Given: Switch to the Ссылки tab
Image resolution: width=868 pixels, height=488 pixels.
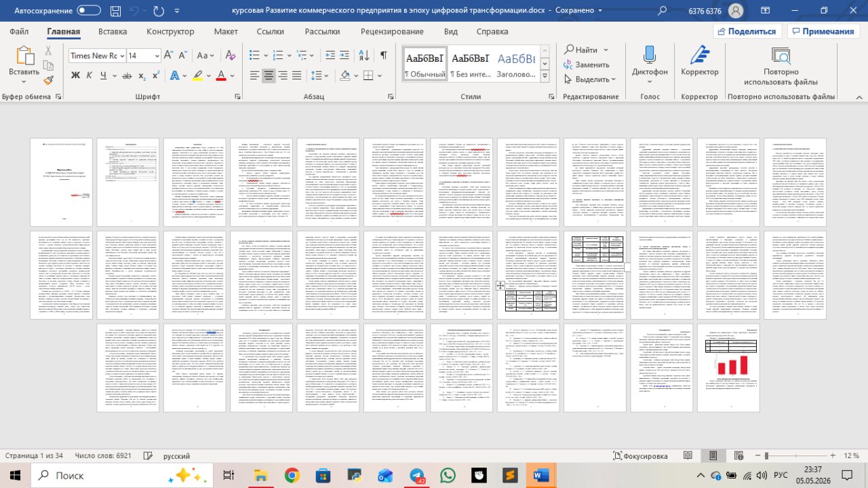Looking at the screenshot, I should pyautogui.click(x=271, y=31).
